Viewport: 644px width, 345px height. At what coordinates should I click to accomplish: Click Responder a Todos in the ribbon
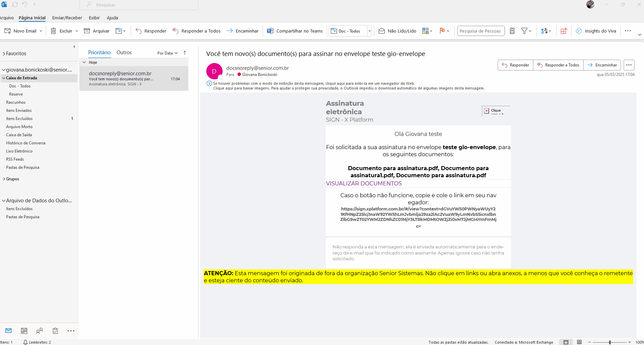point(196,31)
